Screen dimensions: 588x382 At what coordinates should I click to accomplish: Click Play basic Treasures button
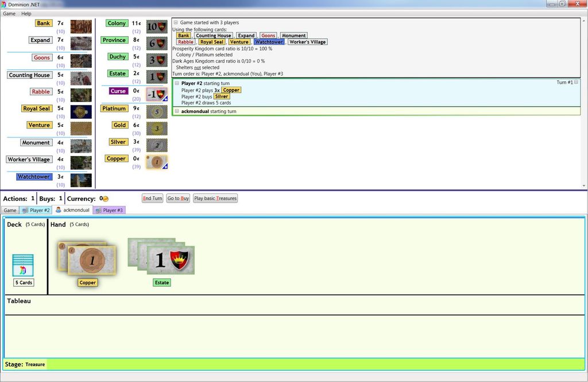tap(215, 198)
